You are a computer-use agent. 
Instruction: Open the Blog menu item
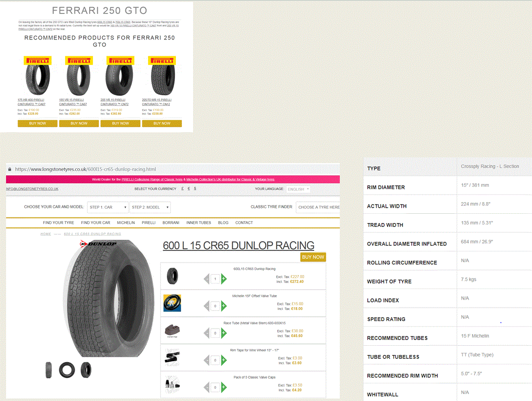(x=223, y=223)
